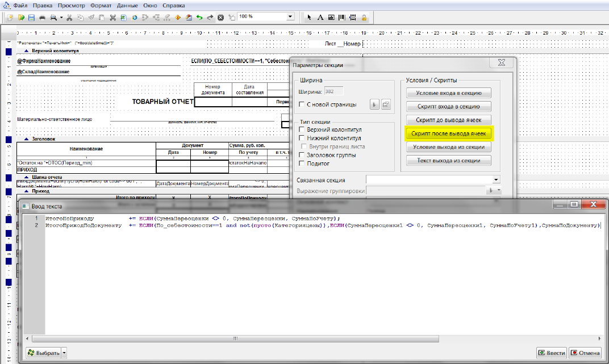This screenshot has width=609, height=364.
Task: Check the Верхний колонтитул section type
Action: [302, 129]
